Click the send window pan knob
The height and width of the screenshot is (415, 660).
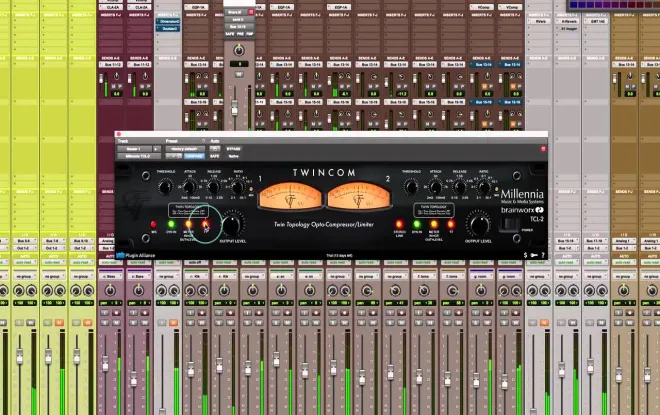pos(239,51)
